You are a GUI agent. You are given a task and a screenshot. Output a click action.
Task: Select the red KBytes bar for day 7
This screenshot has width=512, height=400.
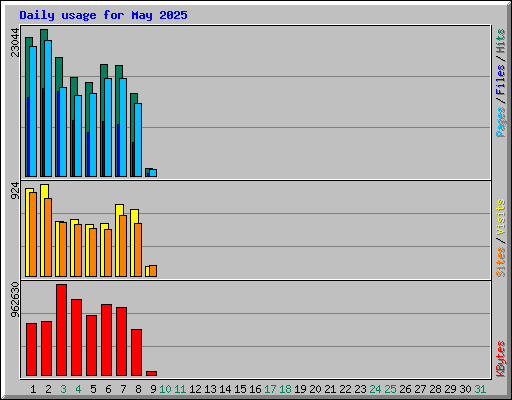[x=121, y=341]
